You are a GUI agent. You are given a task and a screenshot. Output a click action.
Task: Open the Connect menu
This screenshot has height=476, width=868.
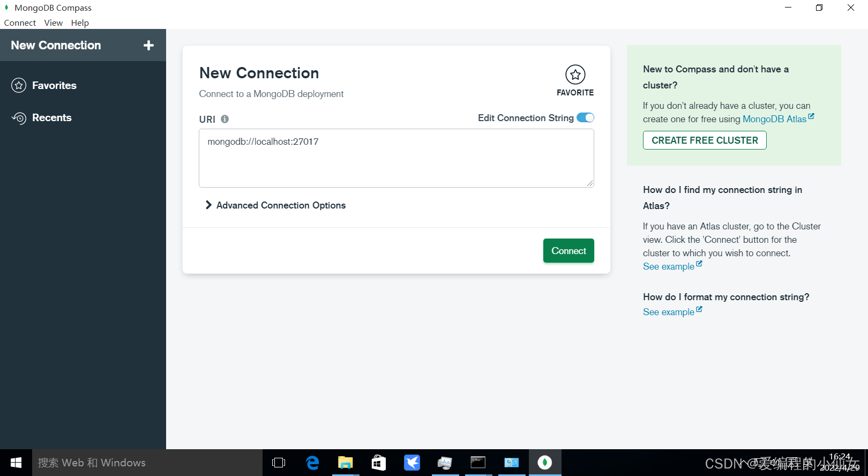tap(20, 23)
